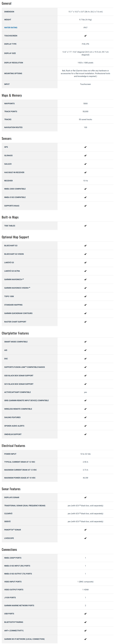Click the Tide Tables checkmark icon
114x644 pixels.
click(x=85, y=226)
